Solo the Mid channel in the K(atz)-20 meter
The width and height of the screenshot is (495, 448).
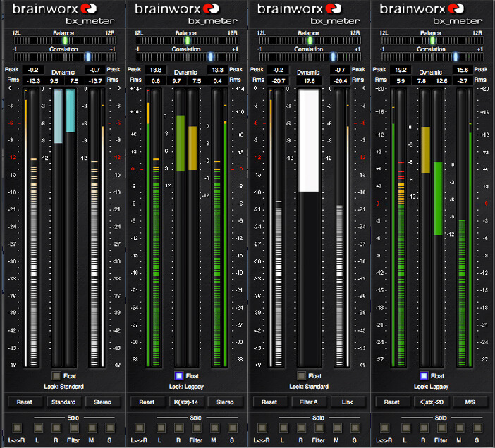446,428
